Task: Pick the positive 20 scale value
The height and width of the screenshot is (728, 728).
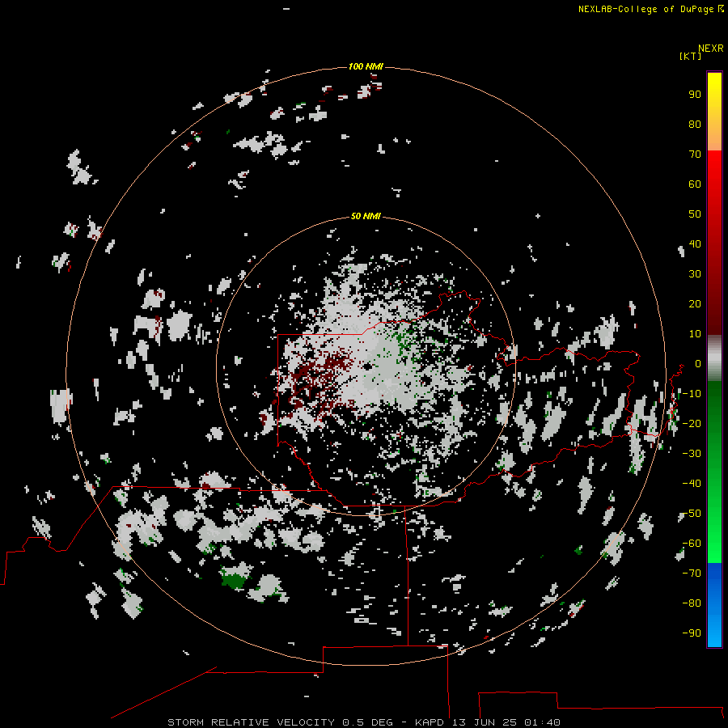Action: tap(695, 303)
